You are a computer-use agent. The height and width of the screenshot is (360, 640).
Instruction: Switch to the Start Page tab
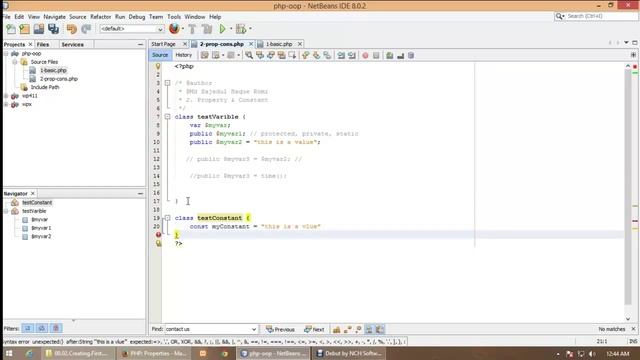(163, 44)
